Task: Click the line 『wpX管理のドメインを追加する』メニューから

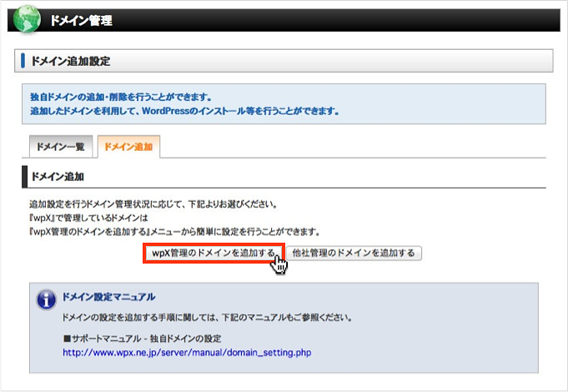Action: pyautogui.click(x=174, y=232)
